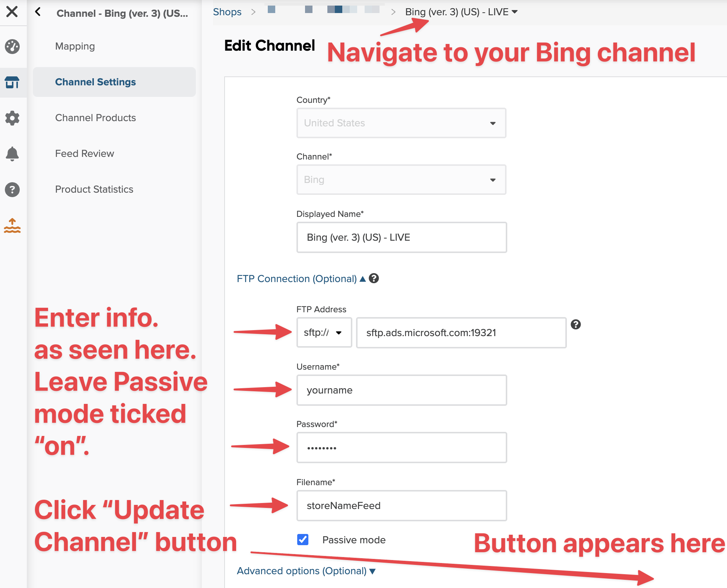Click the help icon next to FTP Address
727x588 pixels.
[576, 325]
